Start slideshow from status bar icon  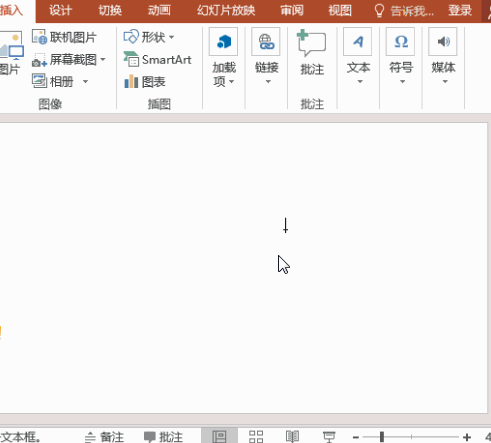point(329,436)
